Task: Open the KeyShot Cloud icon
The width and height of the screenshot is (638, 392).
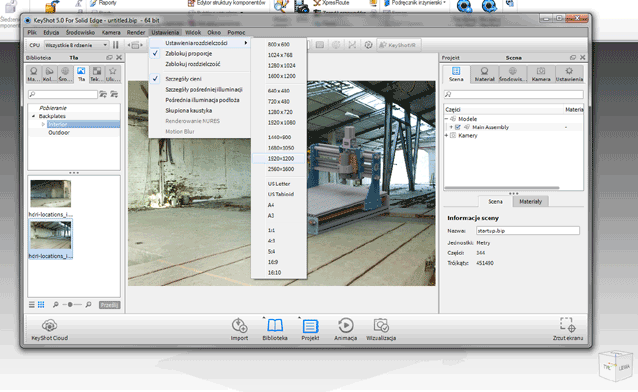Action: 49,325
